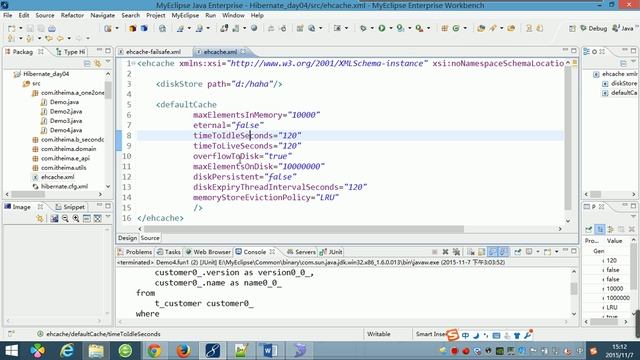Toggle Scroll Lock in Console toolbar
The height and width of the screenshot is (360, 640).
coord(482,252)
